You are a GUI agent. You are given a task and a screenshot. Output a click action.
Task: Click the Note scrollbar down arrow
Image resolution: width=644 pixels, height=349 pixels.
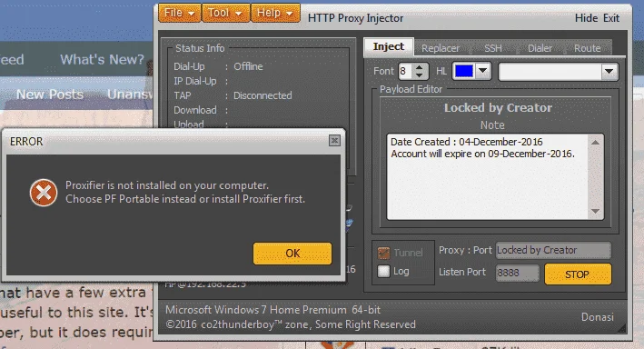pos(595,211)
